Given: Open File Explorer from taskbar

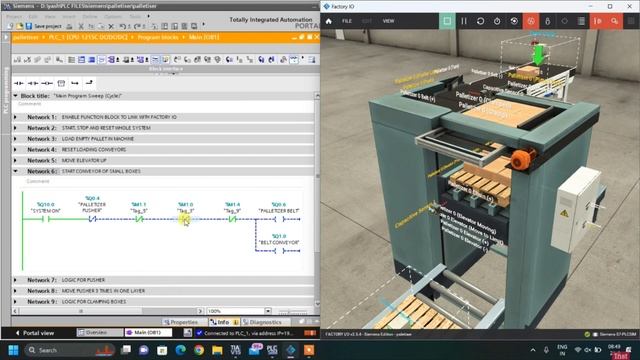Looking at the screenshot, I should pos(217,350).
